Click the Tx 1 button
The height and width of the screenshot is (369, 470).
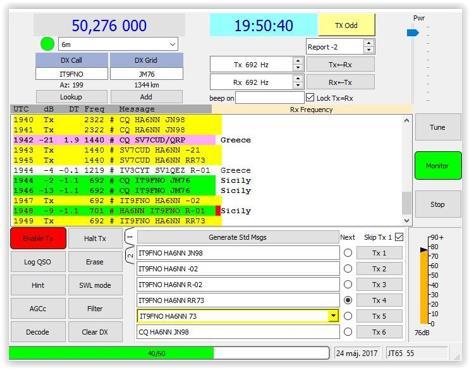379,253
